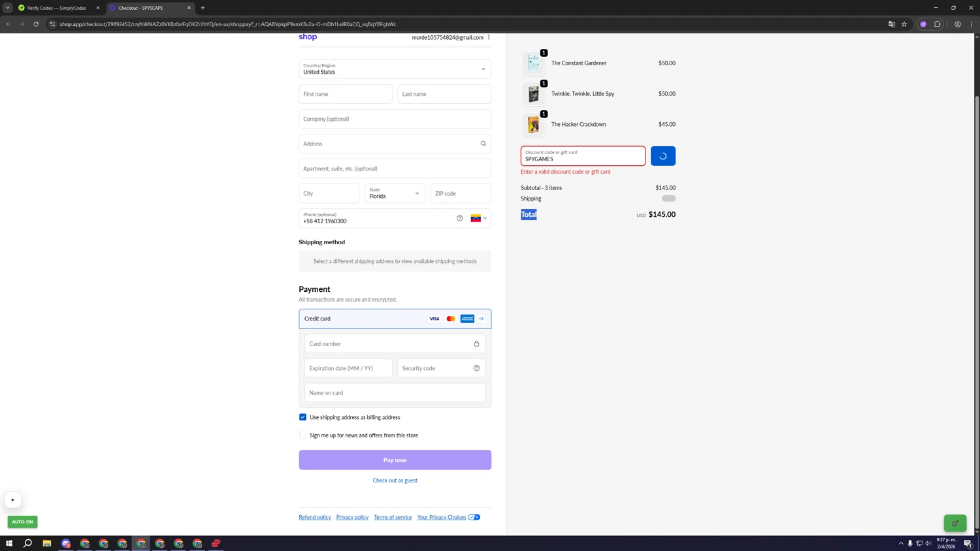Reload the page

(36, 24)
